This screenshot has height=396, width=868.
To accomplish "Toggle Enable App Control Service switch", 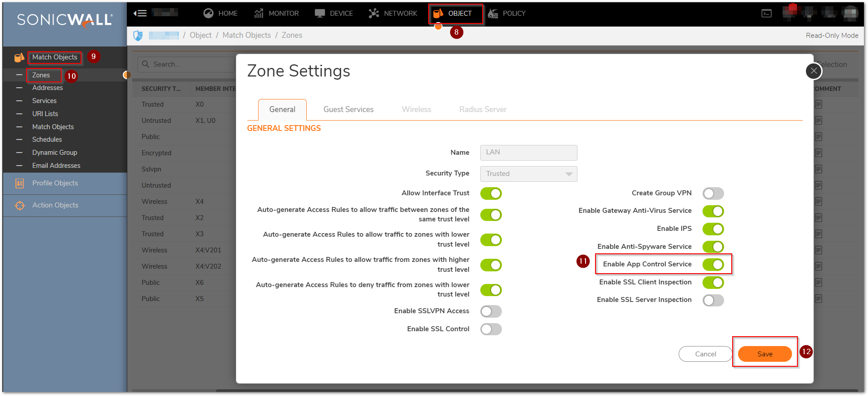I will [713, 265].
